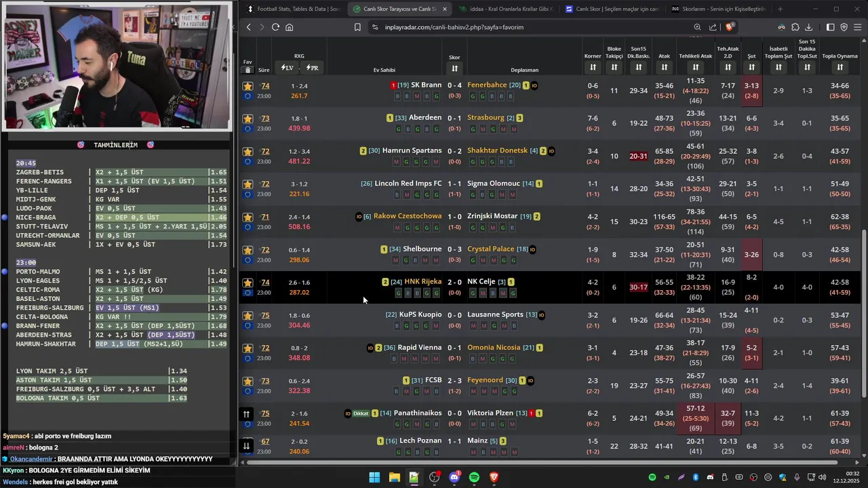This screenshot has width=868, height=488.
Task: Sort by Son15 Dk.Baskı column
Action: coord(638,67)
